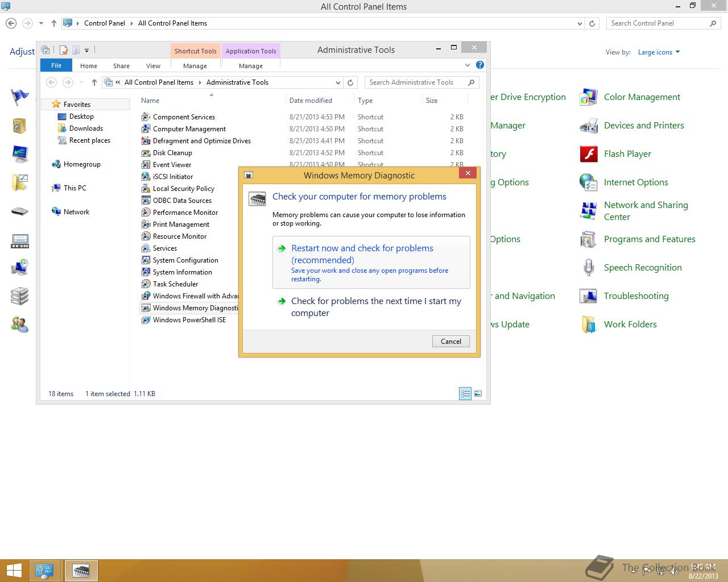Image resolution: width=728 pixels, height=582 pixels.
Task: Click the Services gear icon
Action: tap(146, 248)
